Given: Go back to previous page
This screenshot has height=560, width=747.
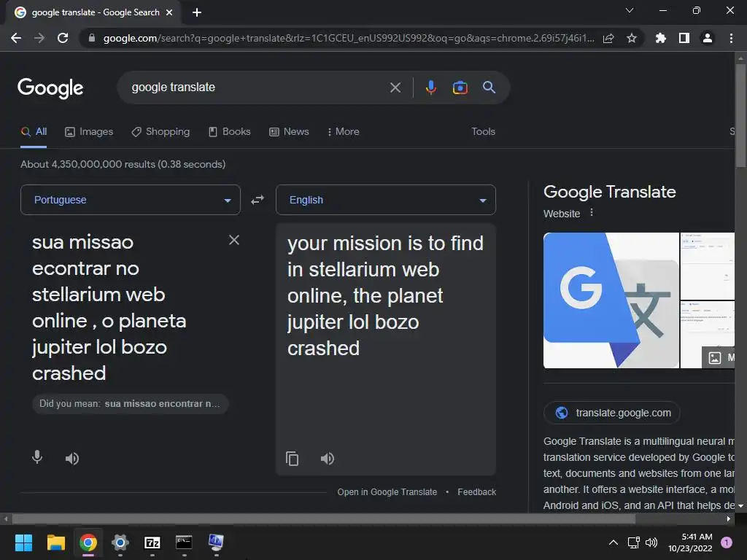Looking at the screenshot, I should coord(16,38).
